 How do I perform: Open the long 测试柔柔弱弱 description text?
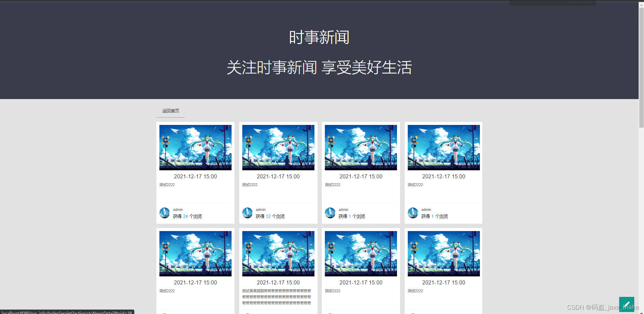coord(277,297)
